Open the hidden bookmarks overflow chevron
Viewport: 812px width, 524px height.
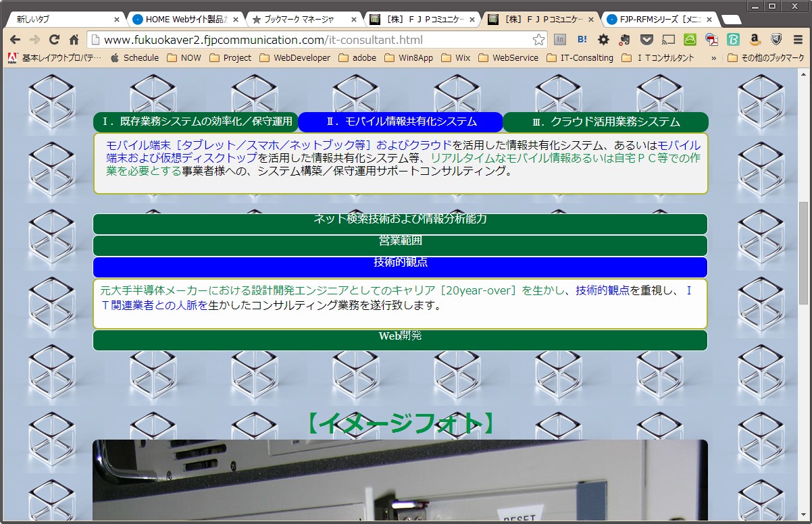714,58
